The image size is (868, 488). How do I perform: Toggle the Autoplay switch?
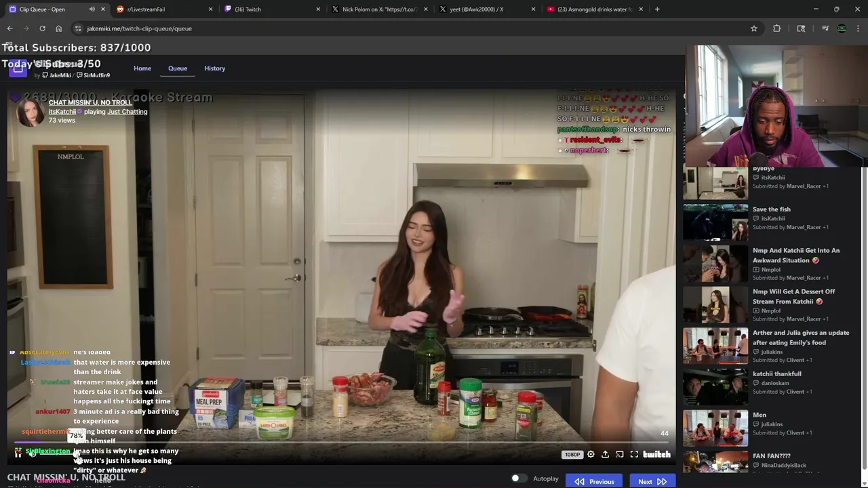(519, 479)
